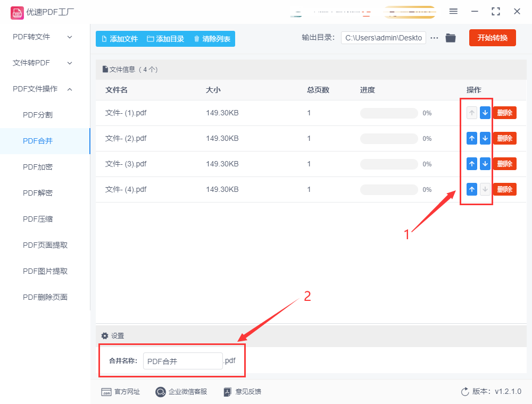Move 文件- (2).pdf up

pyautogui.click(x=471, y=138)
